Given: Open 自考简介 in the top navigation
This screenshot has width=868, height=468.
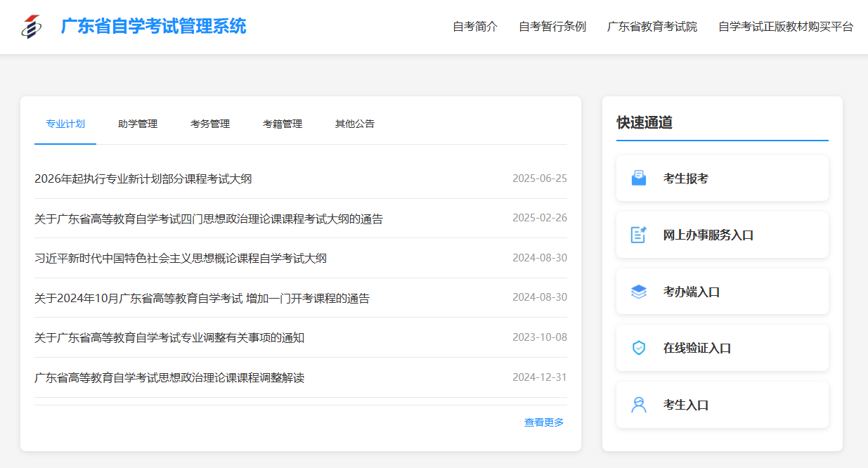Looking at the screenshot, I should (x=475, y=27).
